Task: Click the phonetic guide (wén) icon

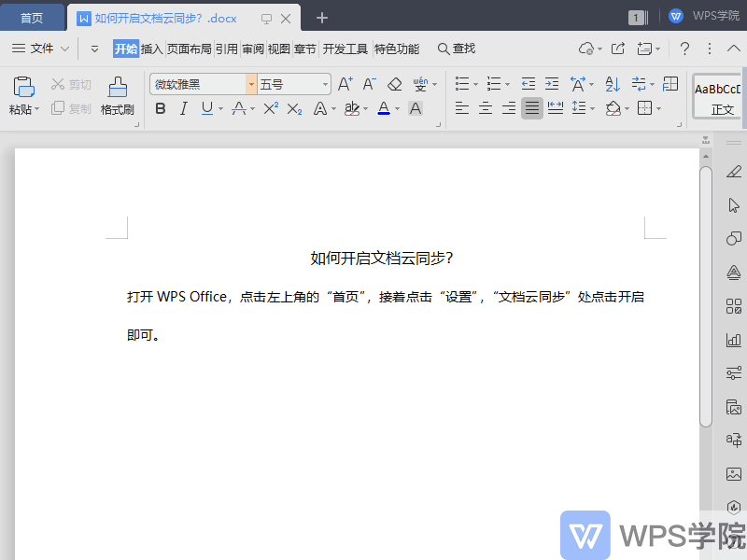Action: 420,84
